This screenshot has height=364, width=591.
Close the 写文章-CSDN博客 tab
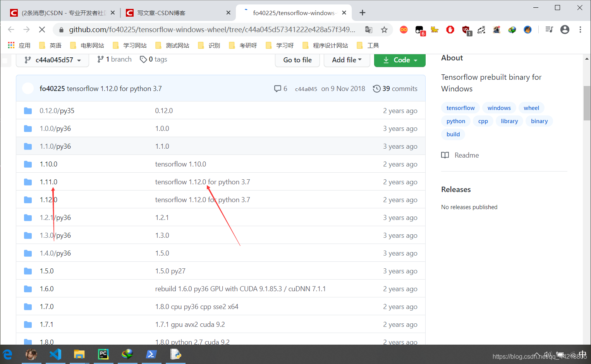pyautogui.click(x=228, y=13)
